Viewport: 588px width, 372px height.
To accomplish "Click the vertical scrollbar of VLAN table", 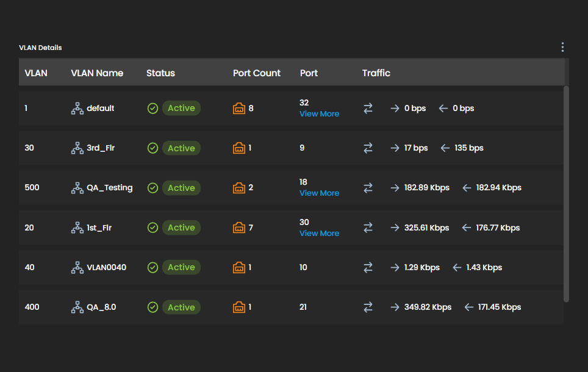I will tap(566, 194).
